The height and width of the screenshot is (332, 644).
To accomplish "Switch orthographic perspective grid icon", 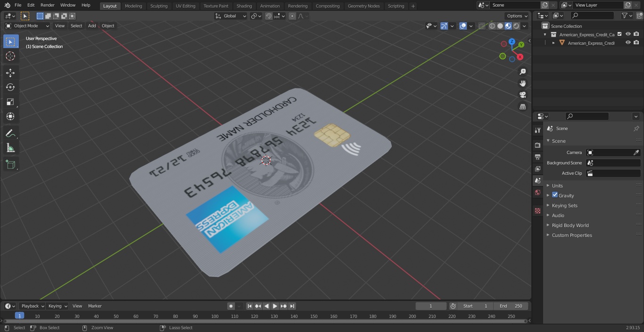I will pos(522,106).
